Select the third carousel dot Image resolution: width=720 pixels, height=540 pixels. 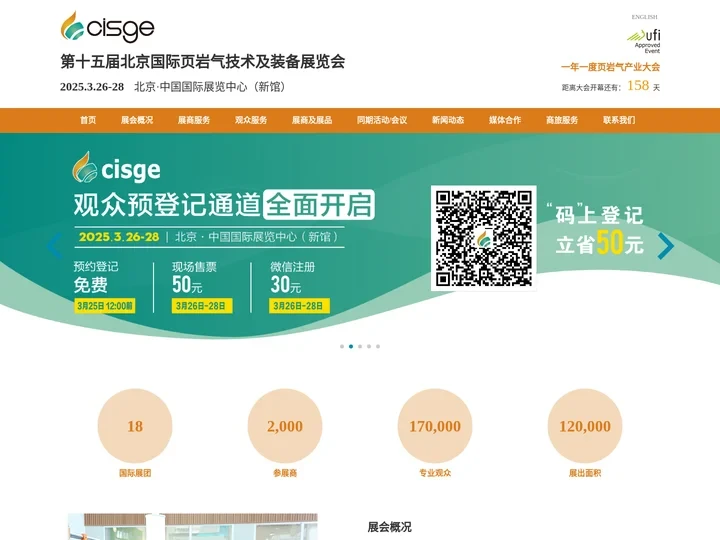click(x=360, y=347)
